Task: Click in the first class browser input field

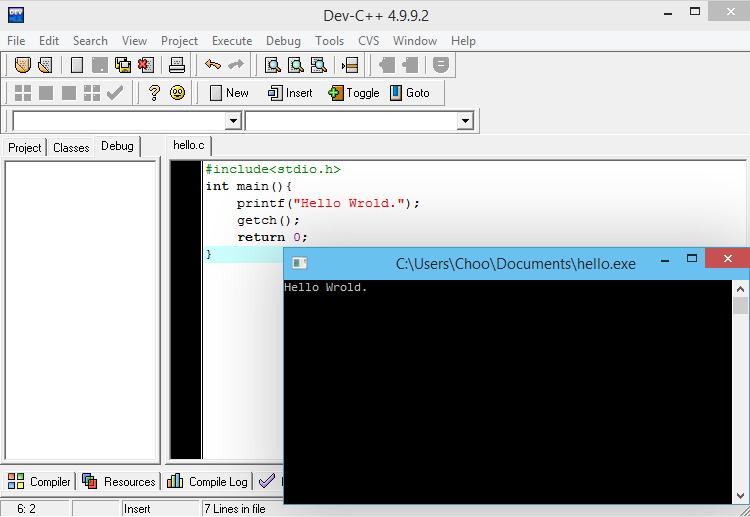Action: (x=120, y=121)
